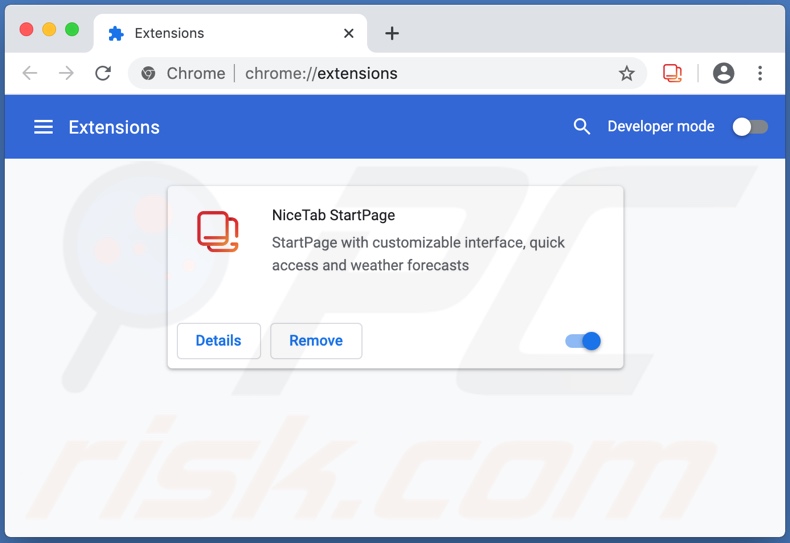
Task: Open Details for NiceTab StartPage
Action: coord(219,341)
